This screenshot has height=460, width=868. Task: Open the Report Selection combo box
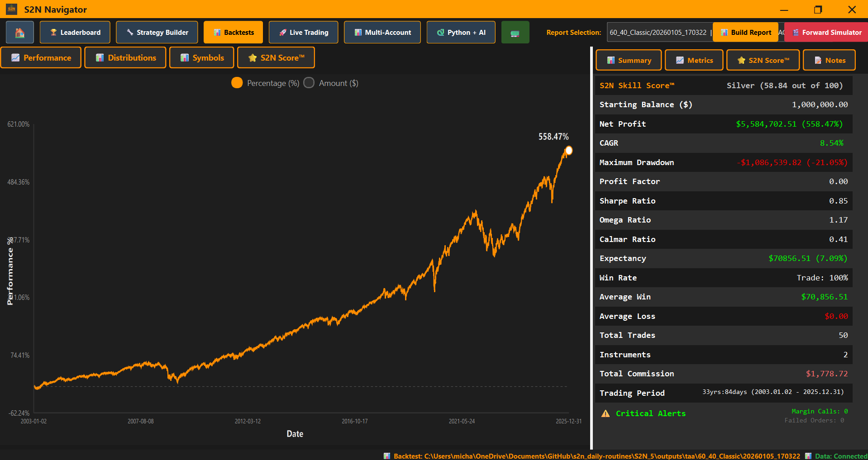click(660, 33)
